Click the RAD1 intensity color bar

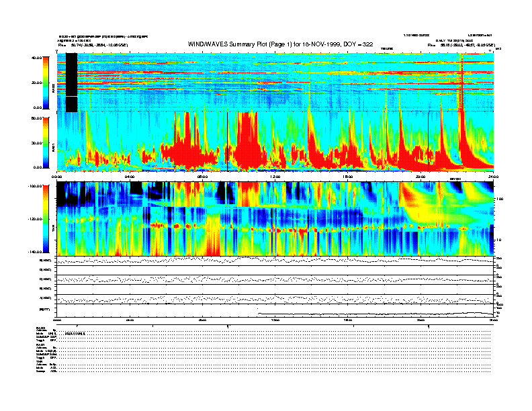point(46,143)
